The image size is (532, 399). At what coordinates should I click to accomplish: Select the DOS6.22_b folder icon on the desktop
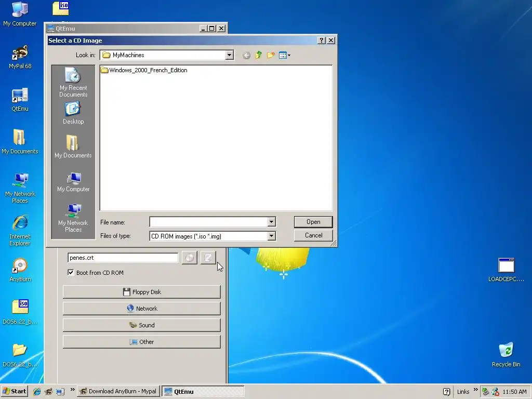20,355
